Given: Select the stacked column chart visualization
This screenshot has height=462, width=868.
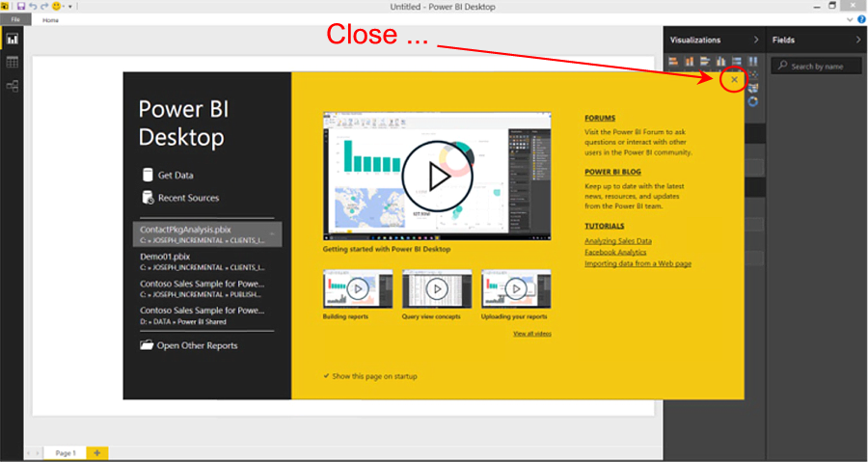Looking at the screenshot, I should coord(690,61).
